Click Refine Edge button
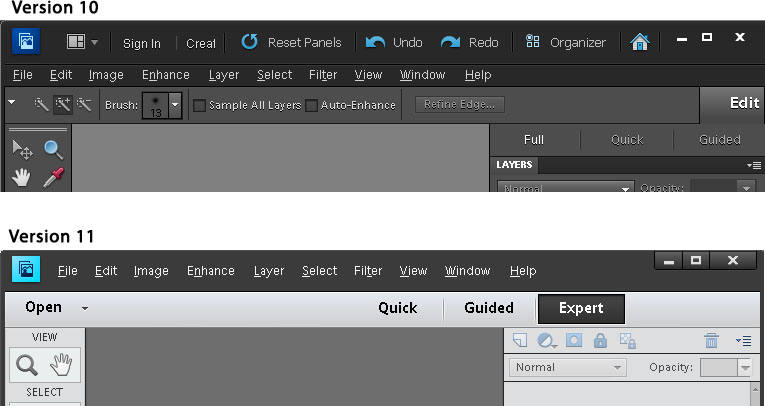Image resolution: width=765 pixels, height=406 pixels. [x=460, y=104]
